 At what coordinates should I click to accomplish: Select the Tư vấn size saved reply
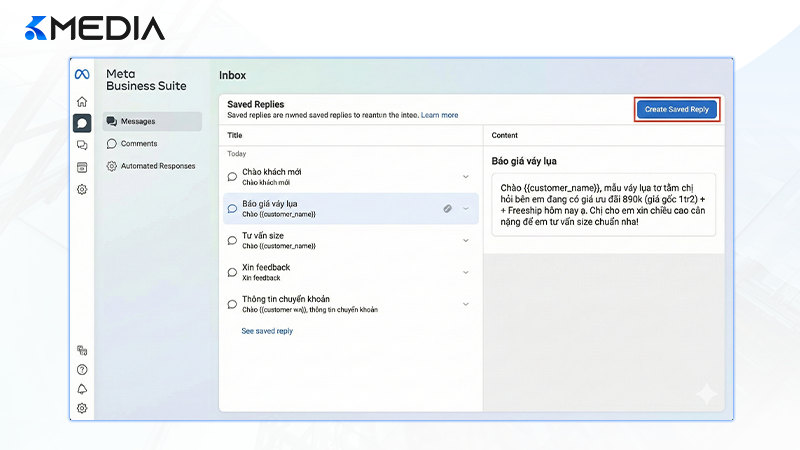click(x=351, y=240)
